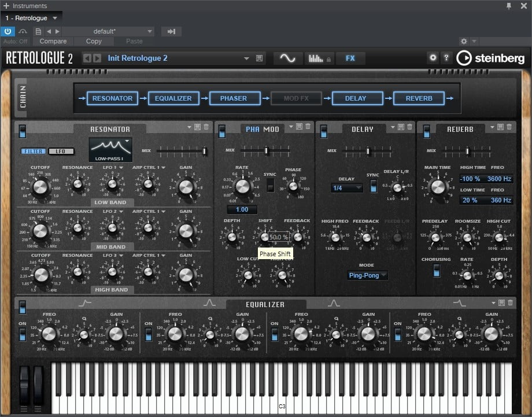Open the oscillator synth page (sine wave icon)
532x417 pixels.
[287, 58]
